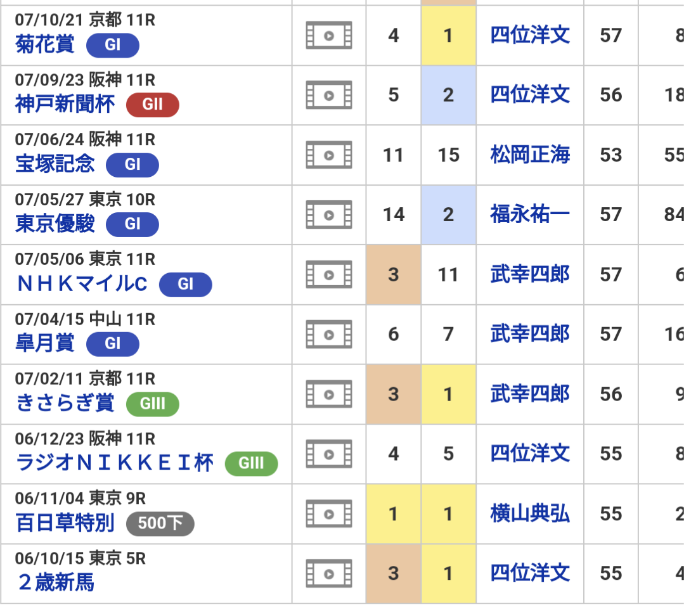Play the 東京優駿 race video

(329, 214)
